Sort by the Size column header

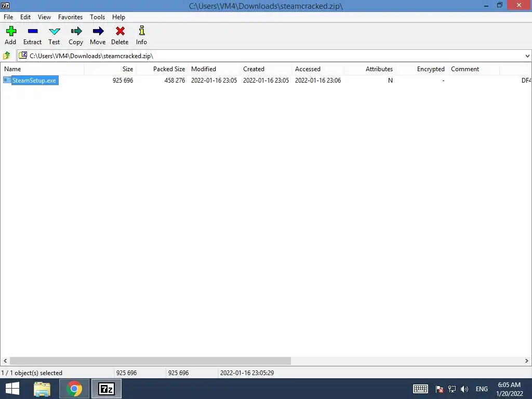click(110, 69)
